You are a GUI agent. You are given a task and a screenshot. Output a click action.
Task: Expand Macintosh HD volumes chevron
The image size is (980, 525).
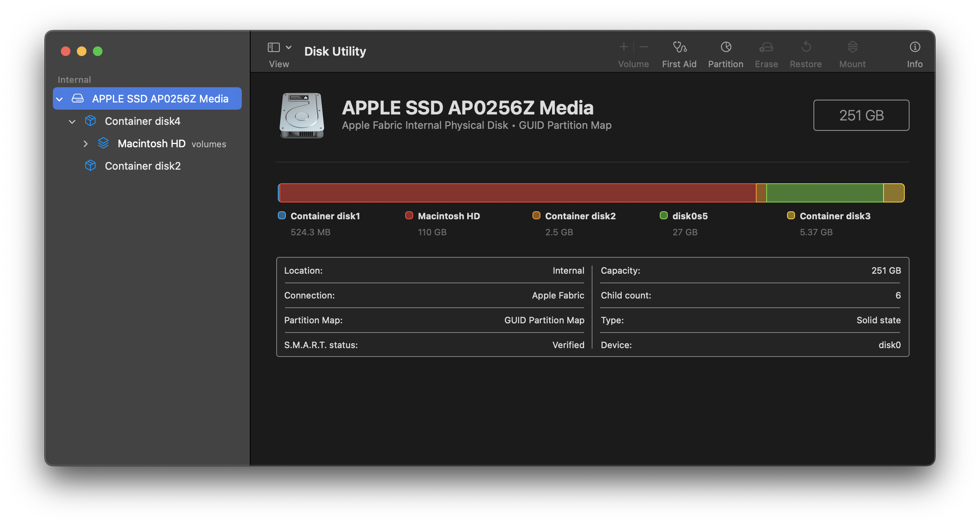85,144
